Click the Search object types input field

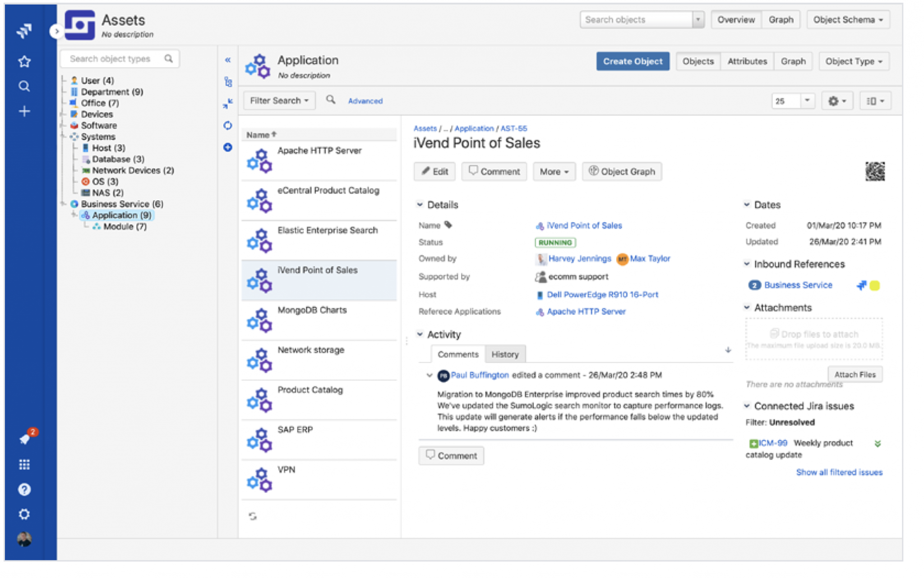pos(113,59)
